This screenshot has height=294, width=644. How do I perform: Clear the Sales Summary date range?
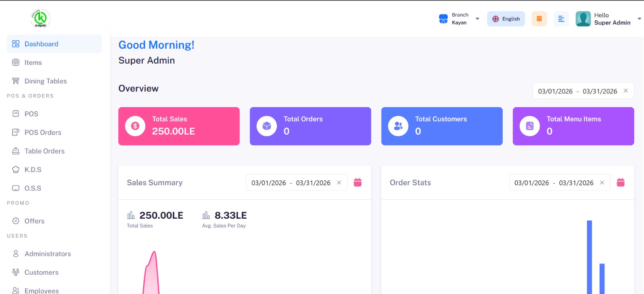tap(339, 182)
